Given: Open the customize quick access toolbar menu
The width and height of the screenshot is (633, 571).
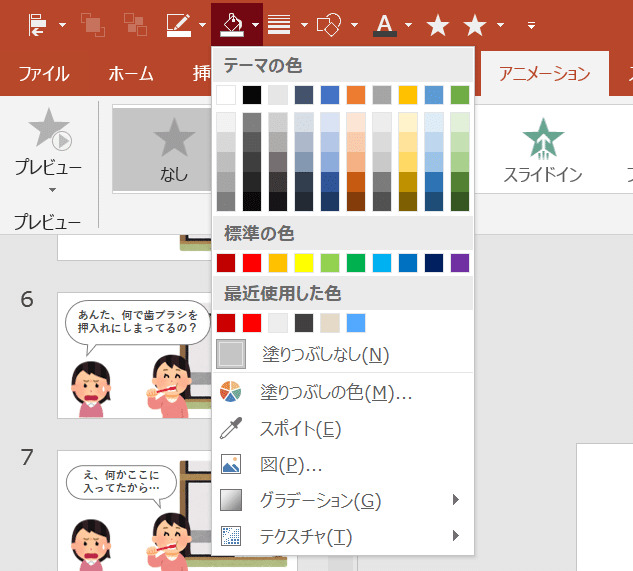Looking at the screenshot, I should pyautogui.click(x=531, y=25).
